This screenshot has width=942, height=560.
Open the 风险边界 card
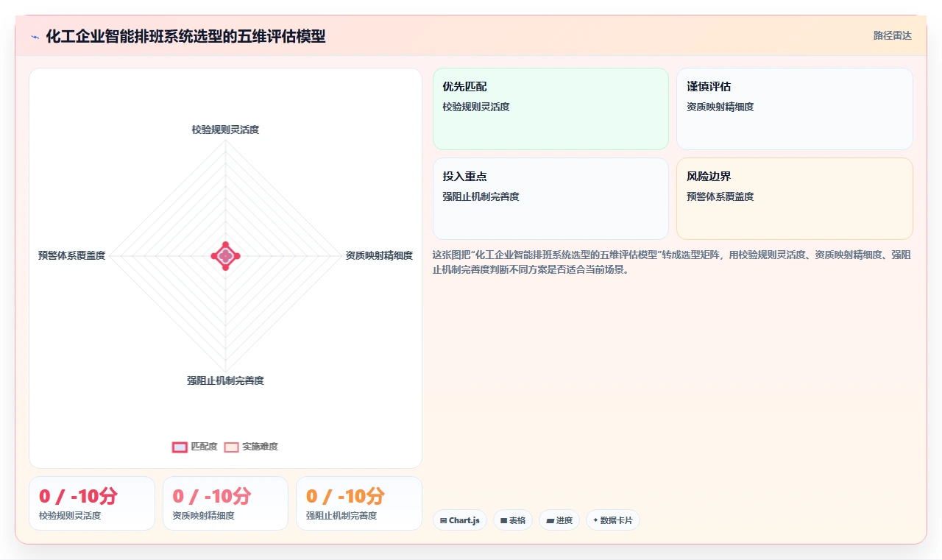tap(794, 199)
